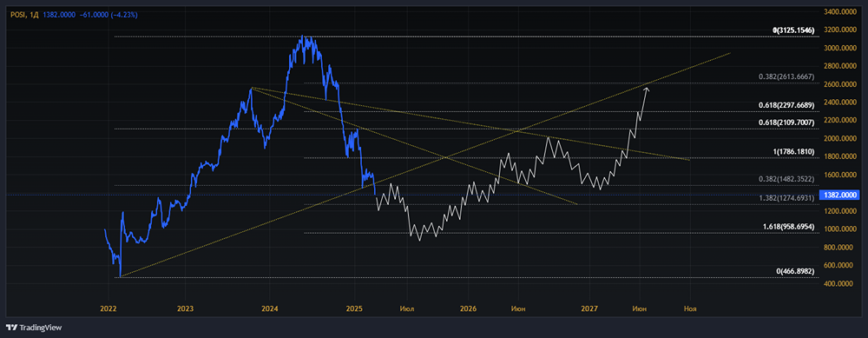The height and width of the screenshot is (338, 868).
Task: Click the 1200.0000 price axis label
Action: click(x=841, y=211)
